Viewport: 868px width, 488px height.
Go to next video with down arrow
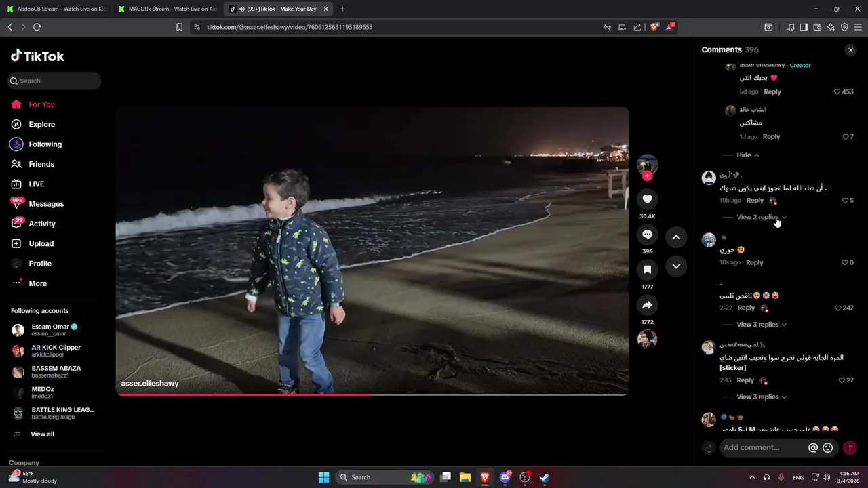(676, 266)
